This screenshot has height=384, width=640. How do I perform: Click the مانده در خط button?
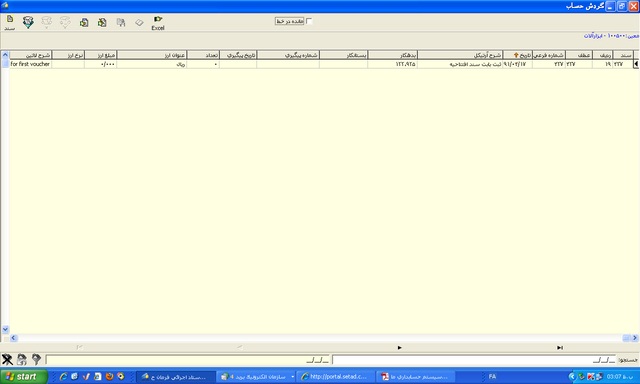289,21
